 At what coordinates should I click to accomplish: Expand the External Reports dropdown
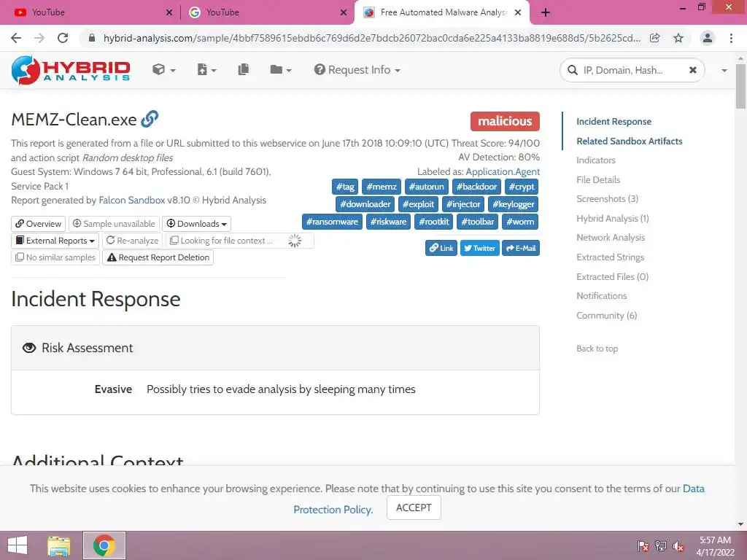click(x=55, y=241)
